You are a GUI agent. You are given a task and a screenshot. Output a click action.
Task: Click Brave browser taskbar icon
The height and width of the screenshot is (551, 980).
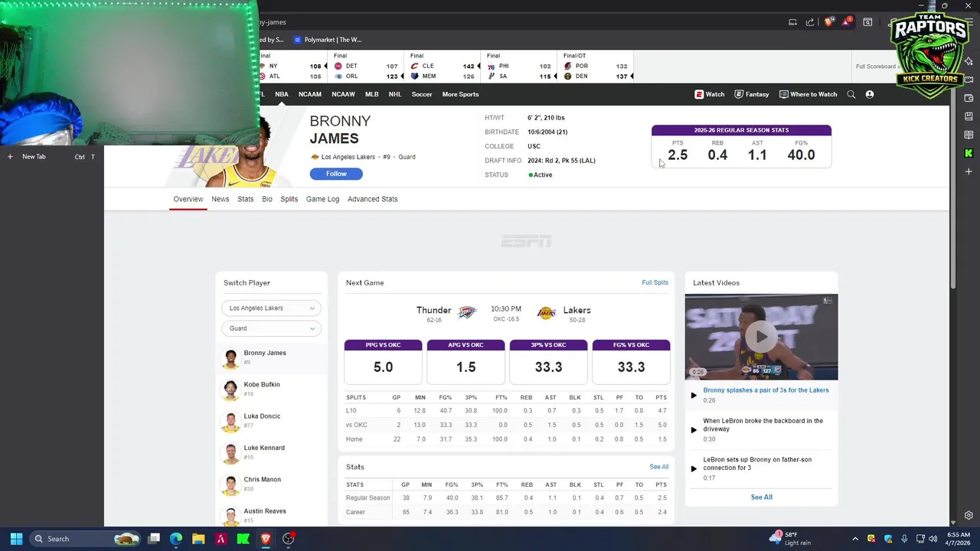pyautogui.click(x=266, y=539)
